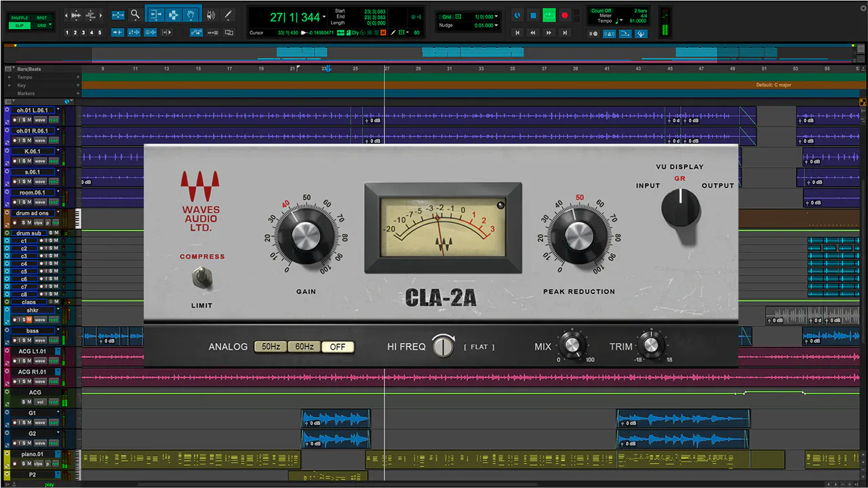Image resolution: width=868 pixels, height=488 pixels.
Task: Flip the COMPRESS/LIMIT switch on CLA-2A
Action: click(x=201, y=278)
